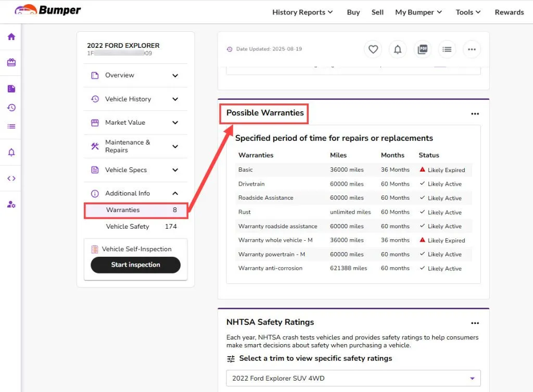Open the 2022 Ford Explorer trim dropdown
Screen dimensions: 533x392
pos(353,378)
